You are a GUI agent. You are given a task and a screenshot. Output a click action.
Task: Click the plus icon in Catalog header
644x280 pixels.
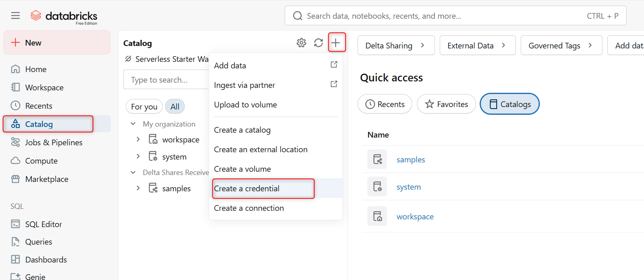336,43
